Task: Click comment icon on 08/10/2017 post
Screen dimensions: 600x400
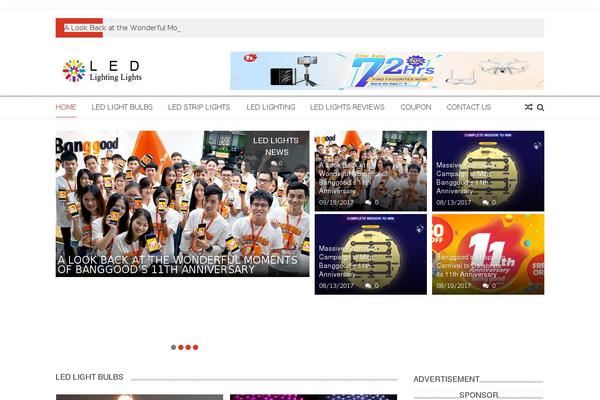Action: 486,286
